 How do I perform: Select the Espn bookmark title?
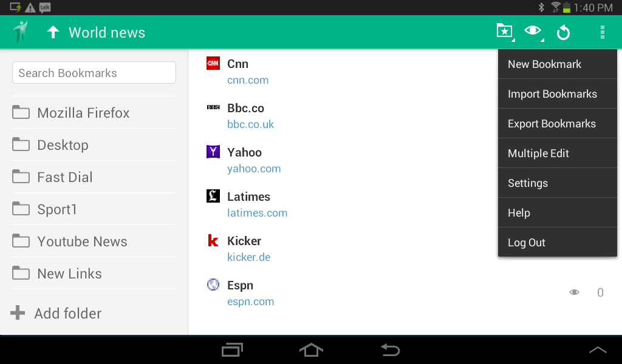coord(240,285)
